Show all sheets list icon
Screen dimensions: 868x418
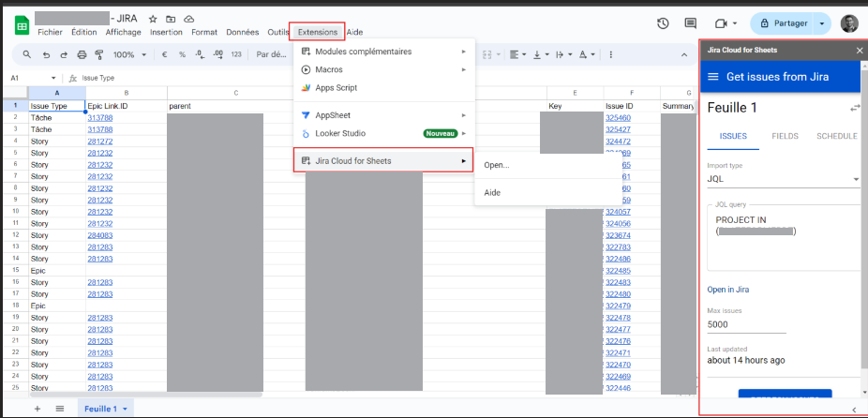[x=60, y=409]
